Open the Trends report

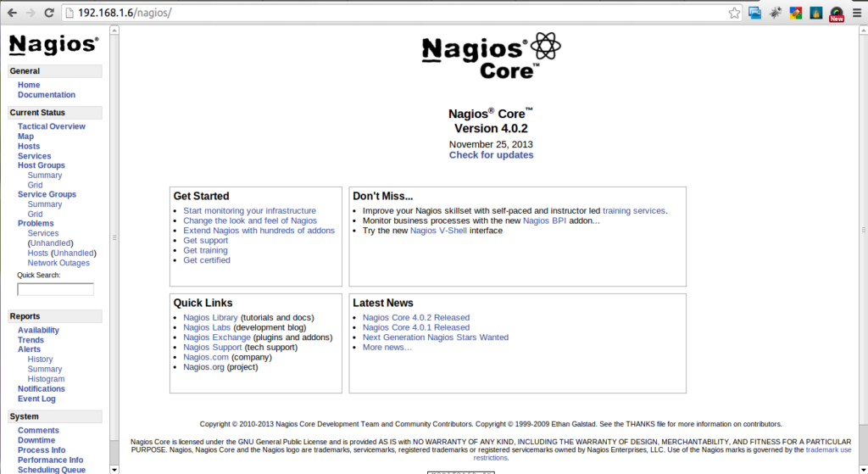pos(31,340)
